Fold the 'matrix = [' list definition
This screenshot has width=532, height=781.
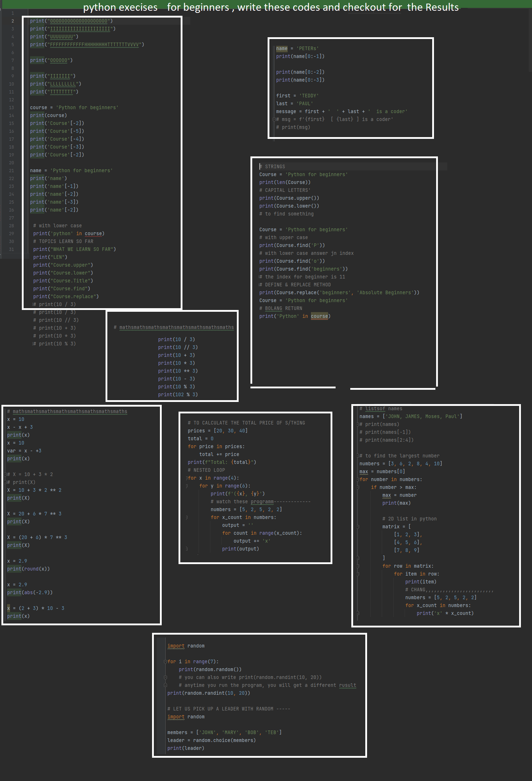click(x=357, y=527)
